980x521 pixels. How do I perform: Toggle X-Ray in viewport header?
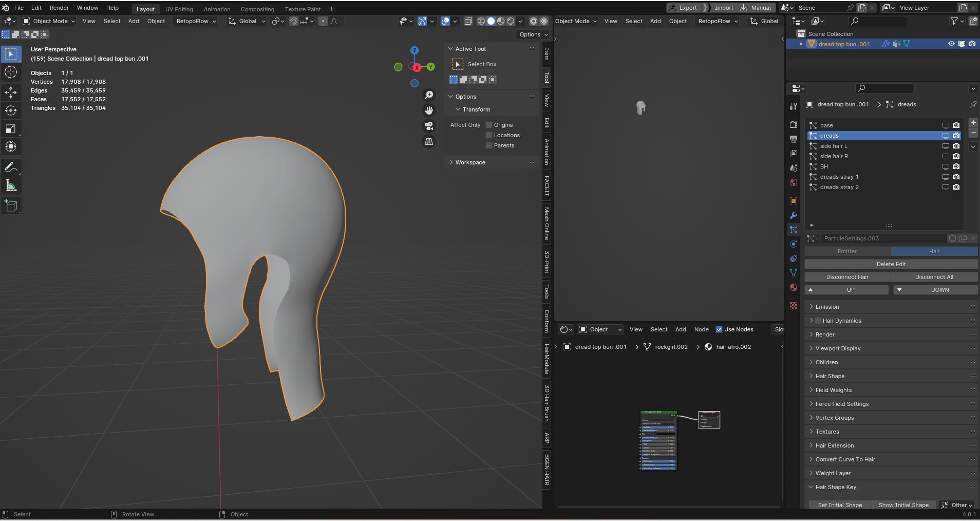click(x=468, y=21)
